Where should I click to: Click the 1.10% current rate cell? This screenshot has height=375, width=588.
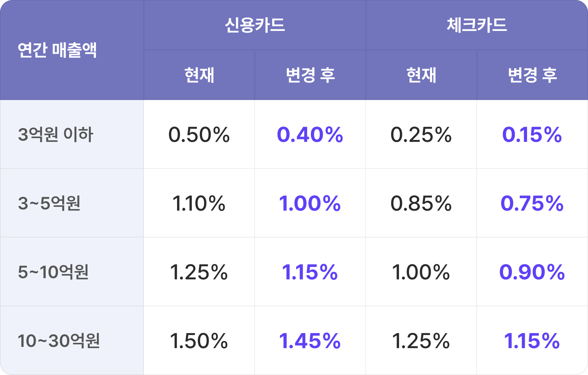[x=199, y=203]
